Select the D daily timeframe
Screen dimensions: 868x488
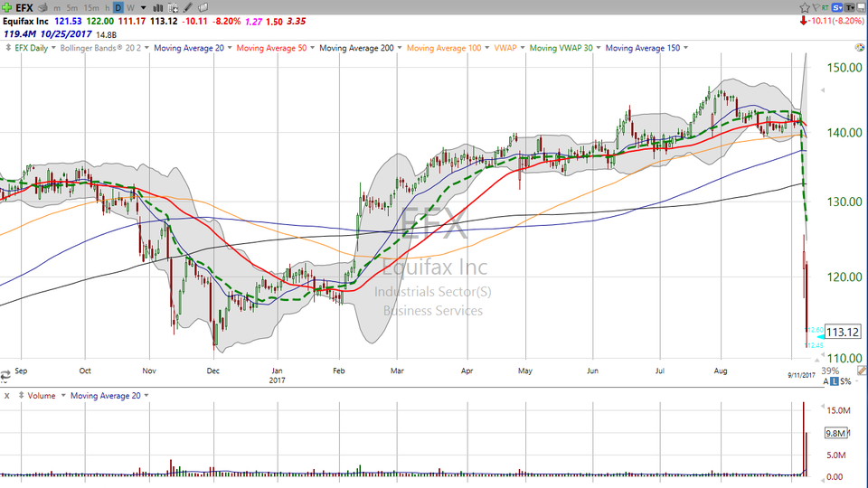coord(118,8)
